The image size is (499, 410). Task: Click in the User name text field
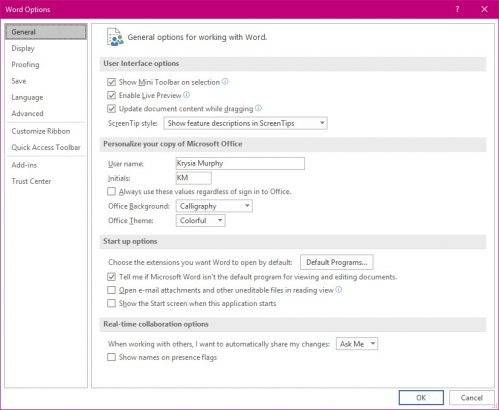click(x=240, y=163)
